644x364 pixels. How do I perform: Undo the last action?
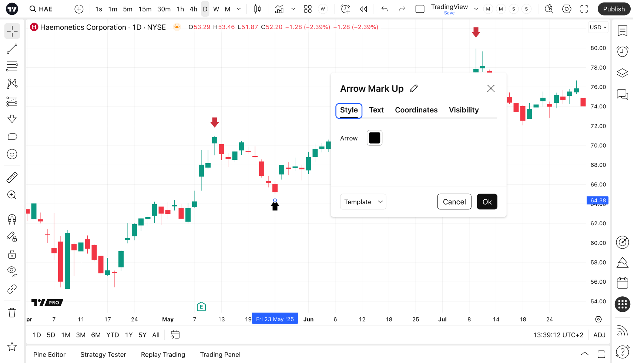385,9
